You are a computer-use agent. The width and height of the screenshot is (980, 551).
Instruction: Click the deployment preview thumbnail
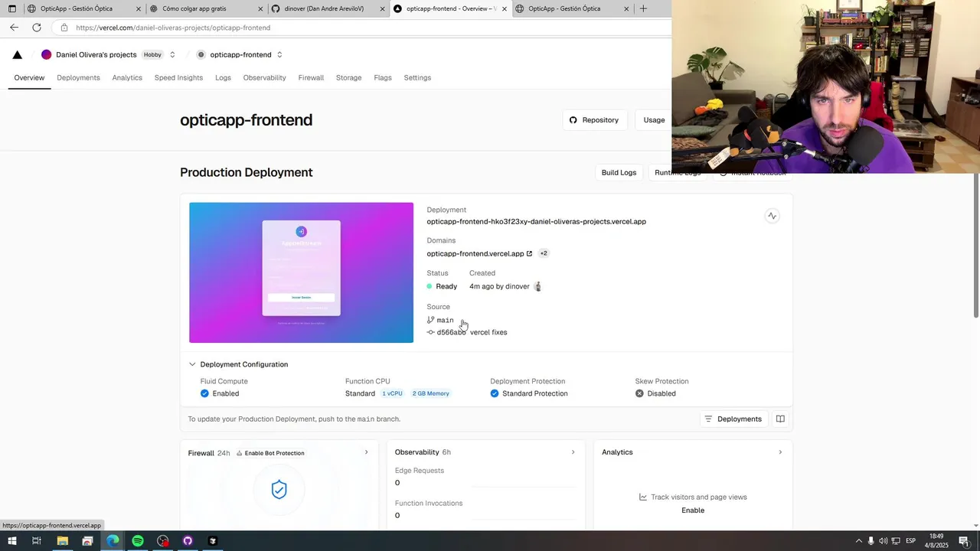click(301, 272)
